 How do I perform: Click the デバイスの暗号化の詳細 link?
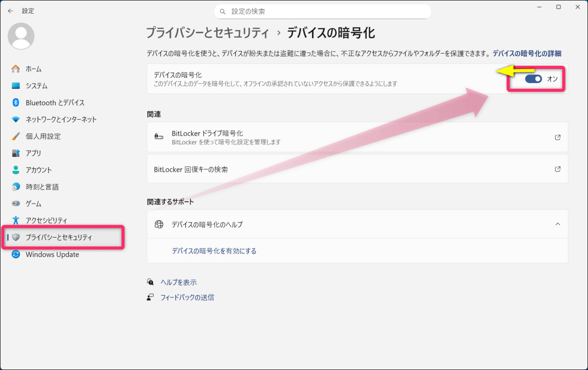(527, 53)
